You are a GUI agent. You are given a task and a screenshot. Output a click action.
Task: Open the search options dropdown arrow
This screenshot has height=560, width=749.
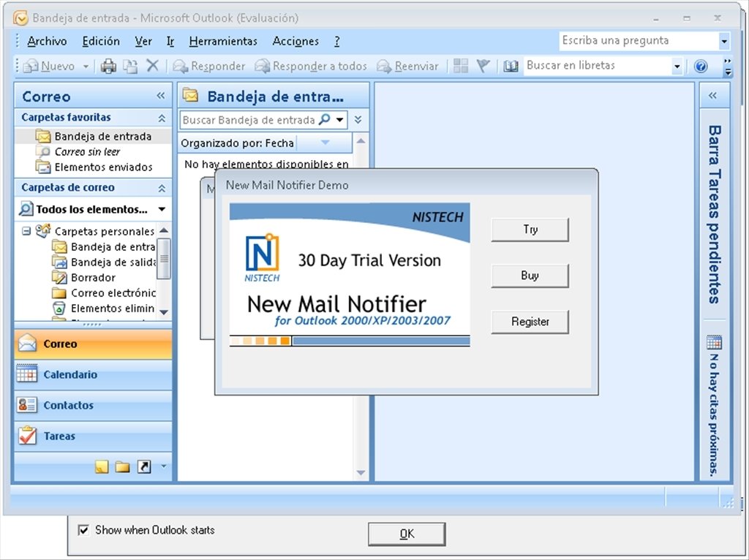tap(339, 119)
